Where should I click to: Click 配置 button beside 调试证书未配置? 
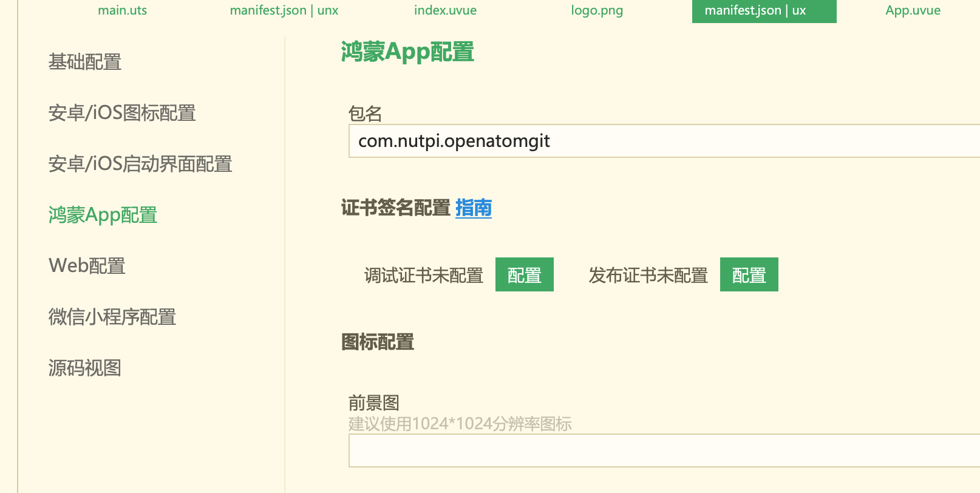(524, 275)
